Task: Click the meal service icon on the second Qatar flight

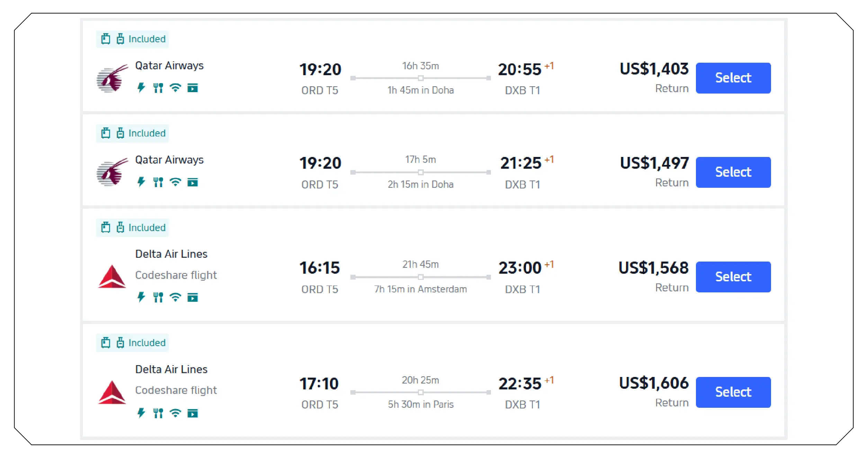Action: (158, 182)
